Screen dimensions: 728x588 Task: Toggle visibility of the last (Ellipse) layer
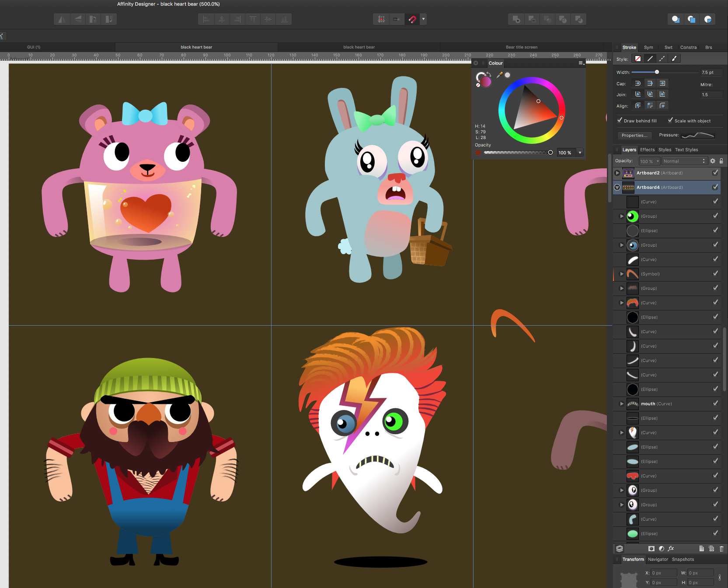[x=715, y=533]
